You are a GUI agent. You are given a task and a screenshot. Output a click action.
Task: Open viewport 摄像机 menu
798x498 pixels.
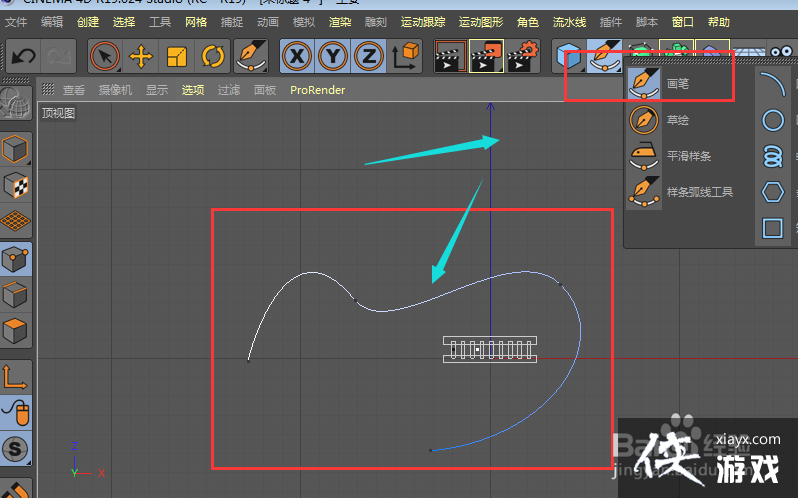(x=116, y=90)
